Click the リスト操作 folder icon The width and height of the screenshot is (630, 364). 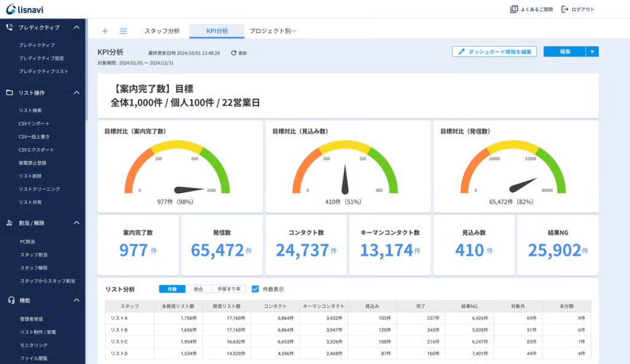click(10, 93)
